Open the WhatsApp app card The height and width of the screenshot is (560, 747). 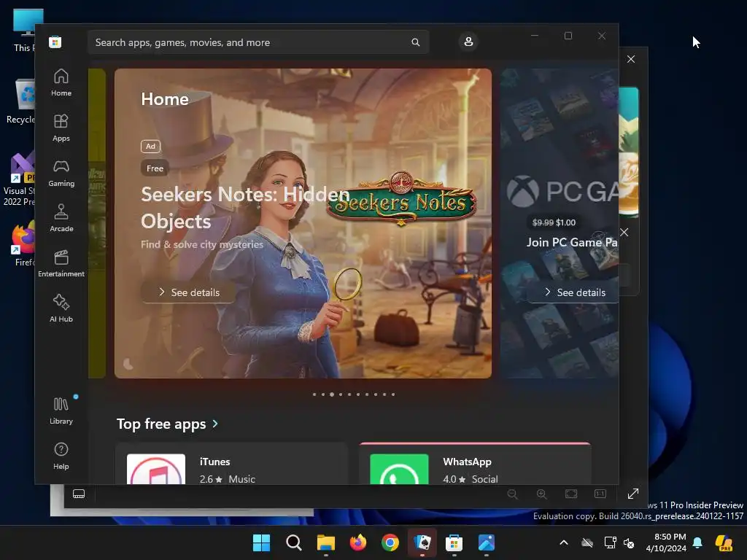pyautogui.click(x=476, y=463)
